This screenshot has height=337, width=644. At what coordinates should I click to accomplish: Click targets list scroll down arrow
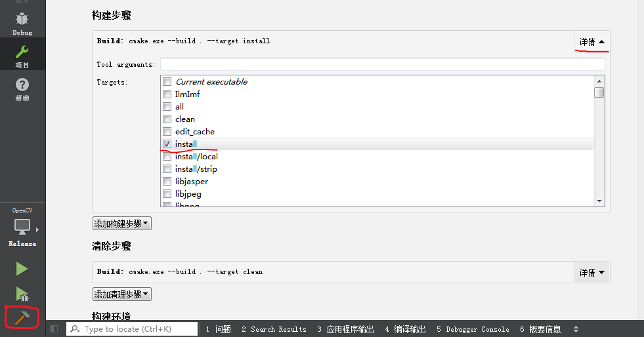pos(599,201)
